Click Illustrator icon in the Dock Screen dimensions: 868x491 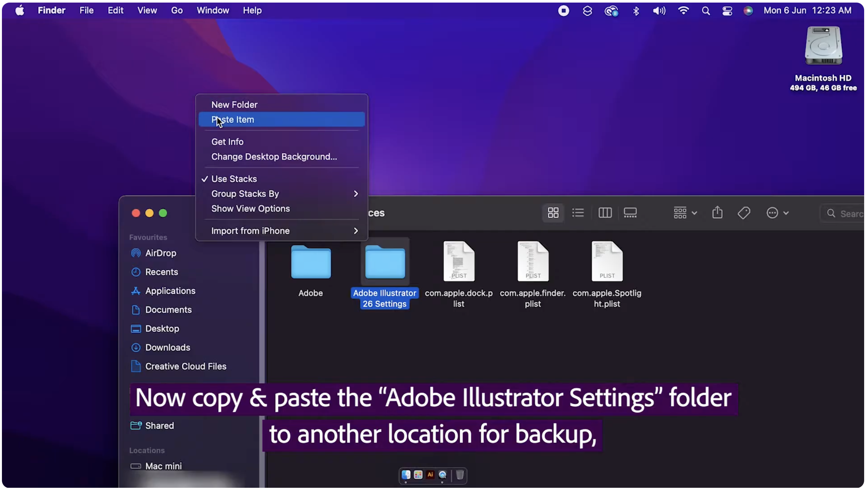click(430, 475)
